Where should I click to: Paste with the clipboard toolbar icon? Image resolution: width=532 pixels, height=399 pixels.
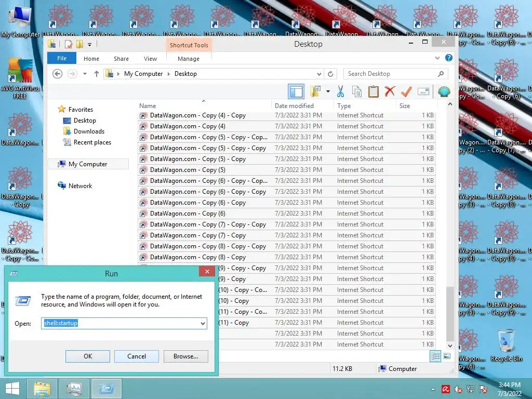tap(373, 91)
